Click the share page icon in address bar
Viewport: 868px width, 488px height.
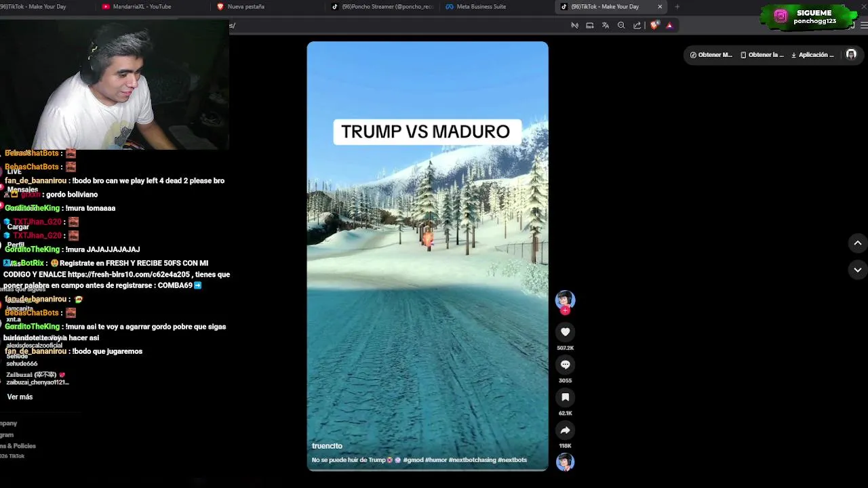click(x=637, y=25)
